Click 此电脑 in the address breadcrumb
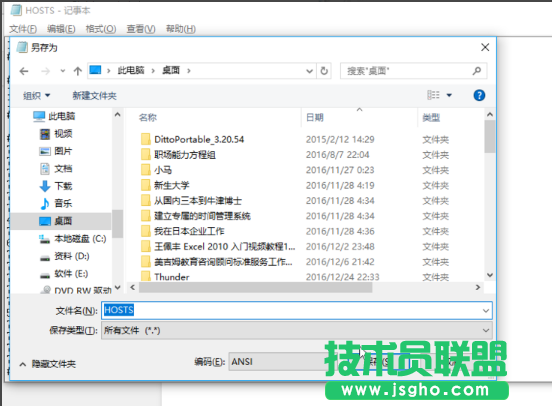Image resolution: width=552 pixels, height=406 pixels. pos(131,70)
